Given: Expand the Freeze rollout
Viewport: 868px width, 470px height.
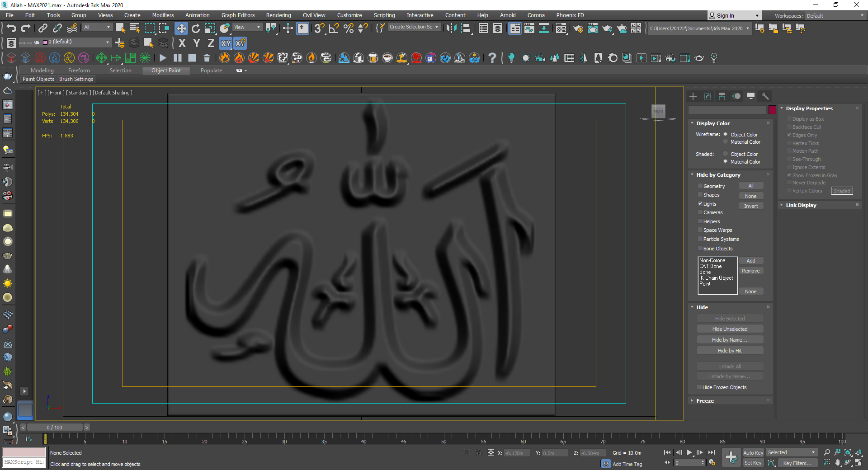Looking at the screenshot, I should pos(705,401).
